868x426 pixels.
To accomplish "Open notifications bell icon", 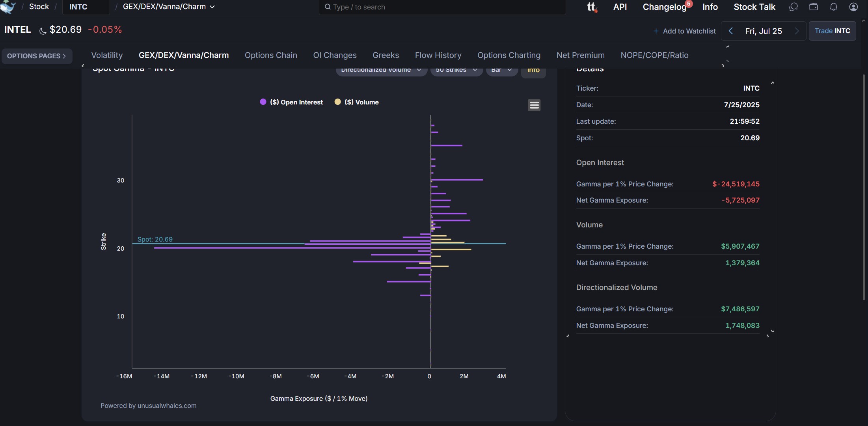I will point(834,7).
